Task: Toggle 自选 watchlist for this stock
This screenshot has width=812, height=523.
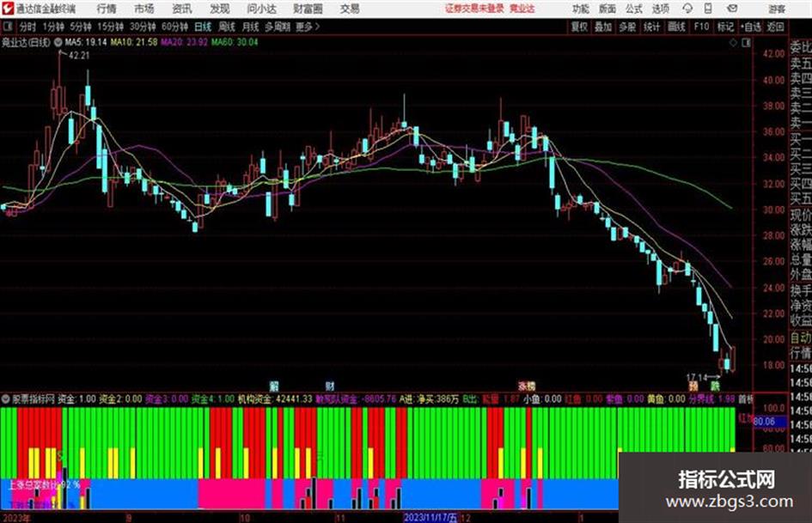Action: [750, 27]
